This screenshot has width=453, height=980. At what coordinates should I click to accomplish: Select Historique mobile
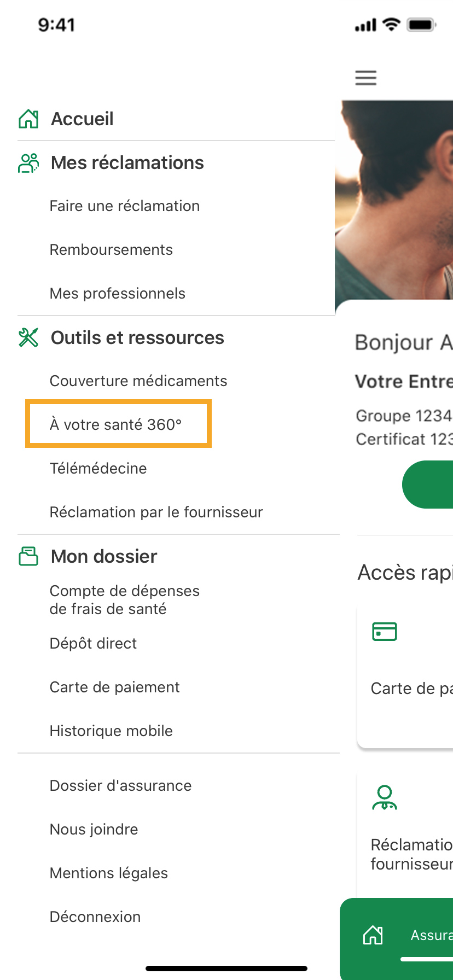point(111,731)
